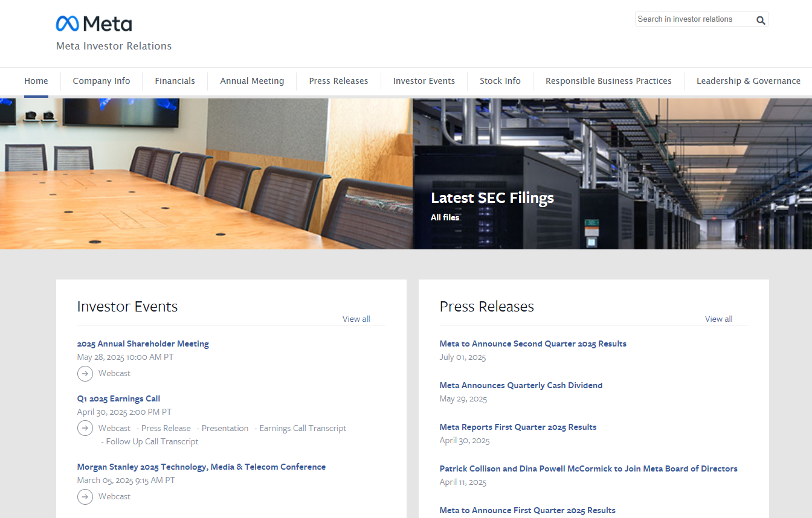Click View all under Press Releases
The height and width of the screenshot is (518, 812).
(x=719, y=319)
